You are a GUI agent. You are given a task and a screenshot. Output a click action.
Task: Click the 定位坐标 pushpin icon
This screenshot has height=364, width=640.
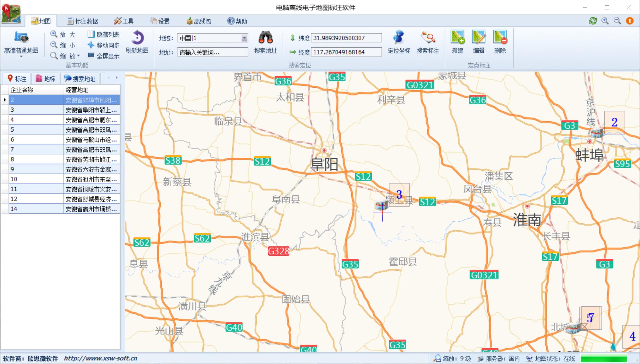point(399,37)
